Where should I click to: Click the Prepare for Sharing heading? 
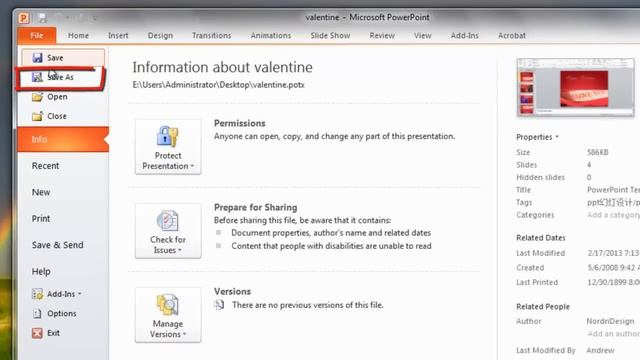[x=256, y=207]
